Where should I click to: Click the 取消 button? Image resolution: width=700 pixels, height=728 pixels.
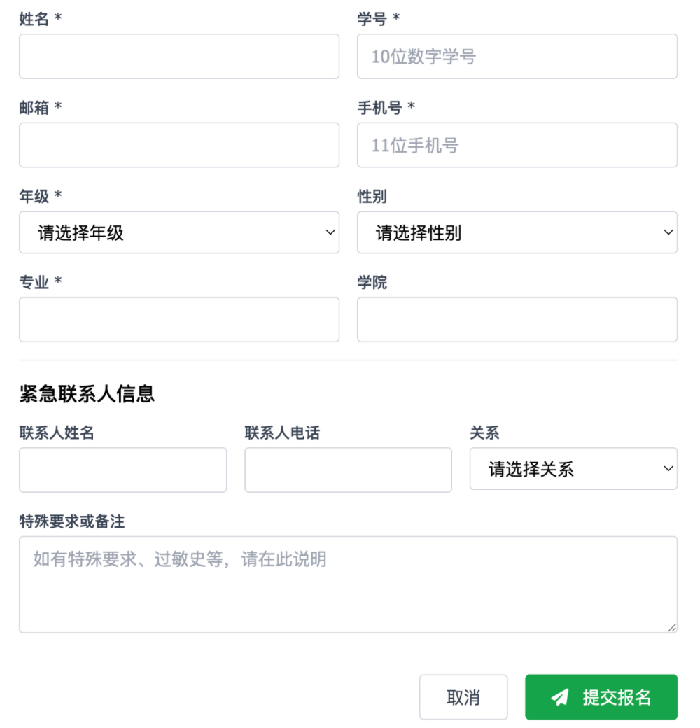pos(463,697)
